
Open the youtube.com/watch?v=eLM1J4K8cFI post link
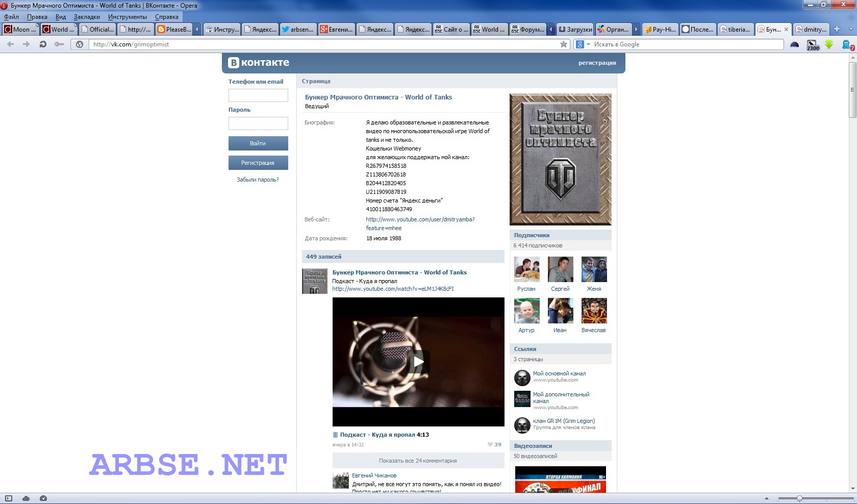coord(393,289)
